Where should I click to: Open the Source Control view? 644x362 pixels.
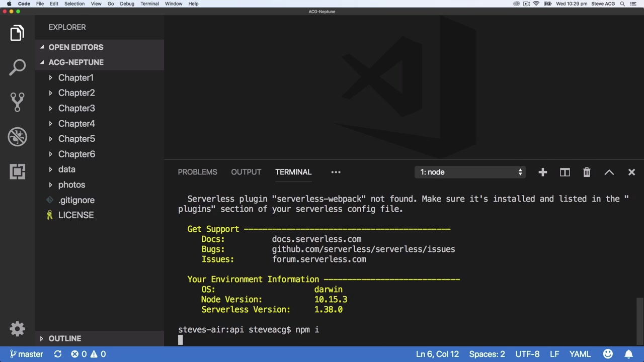(x=17, y=102)
